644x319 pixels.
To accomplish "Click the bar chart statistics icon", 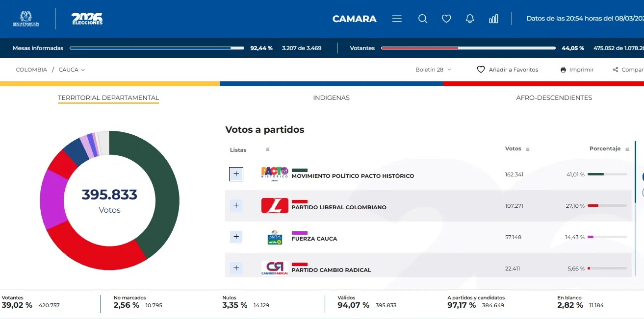I will pyautogui.click(x=493, y=18).
